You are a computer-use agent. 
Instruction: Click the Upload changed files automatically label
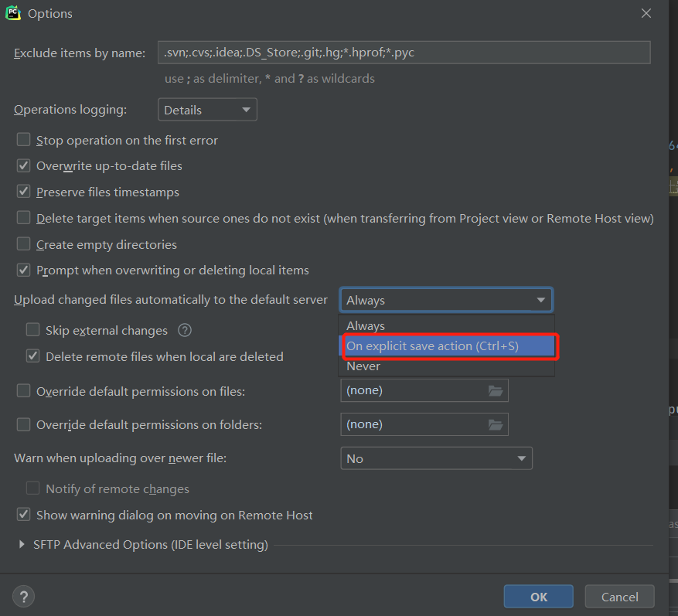[x=171, y=300]
